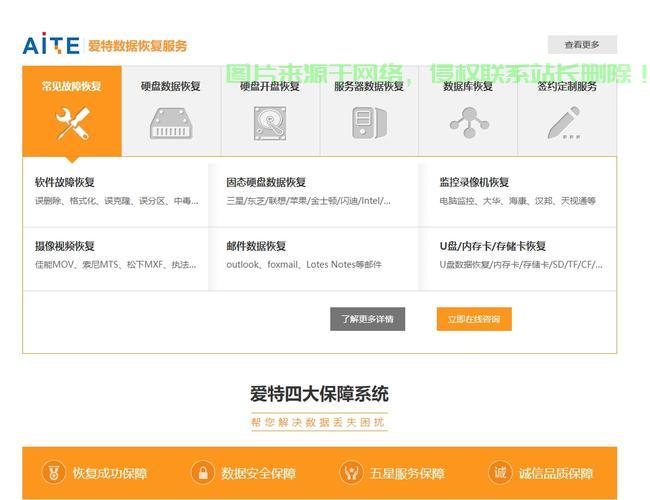
Task: Click the pencil icon for 签约定制服务
Action: coord(564,123)
